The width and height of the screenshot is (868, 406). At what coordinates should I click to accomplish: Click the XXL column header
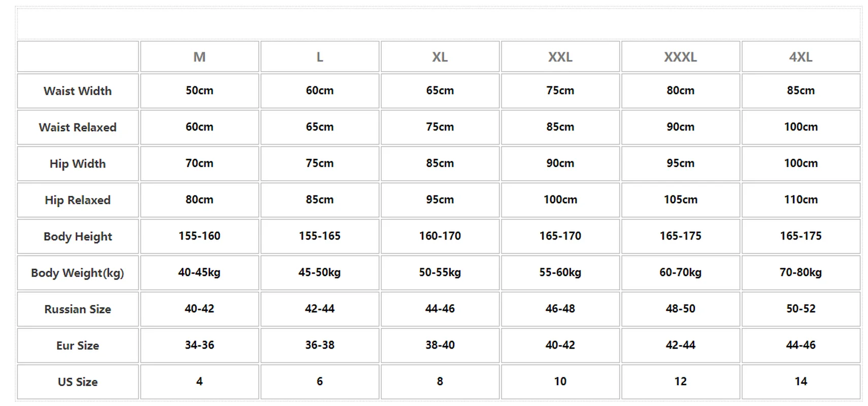click(560, 57)
